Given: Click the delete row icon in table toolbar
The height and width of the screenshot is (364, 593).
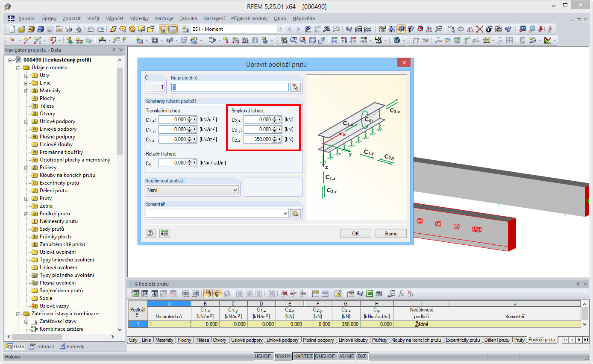Looking at the screenshot, I should pyautogui.click(x=284, y=294).
